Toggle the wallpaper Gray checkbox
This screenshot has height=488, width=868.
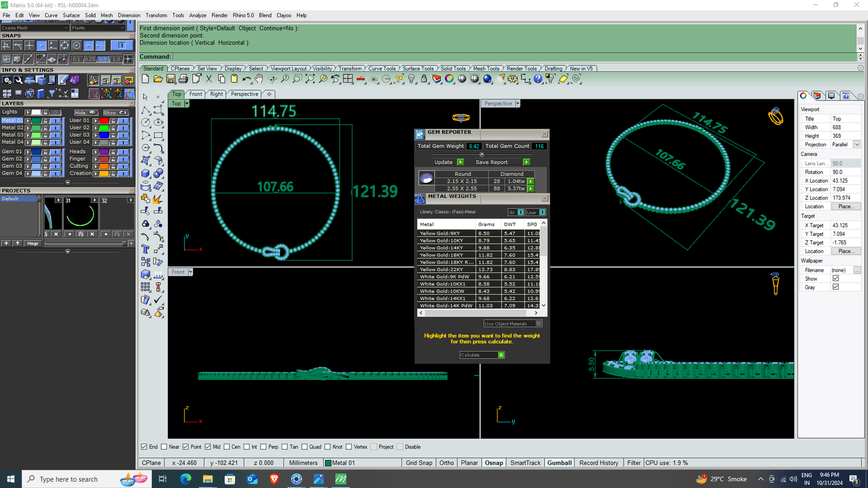[x=835, y=287]
